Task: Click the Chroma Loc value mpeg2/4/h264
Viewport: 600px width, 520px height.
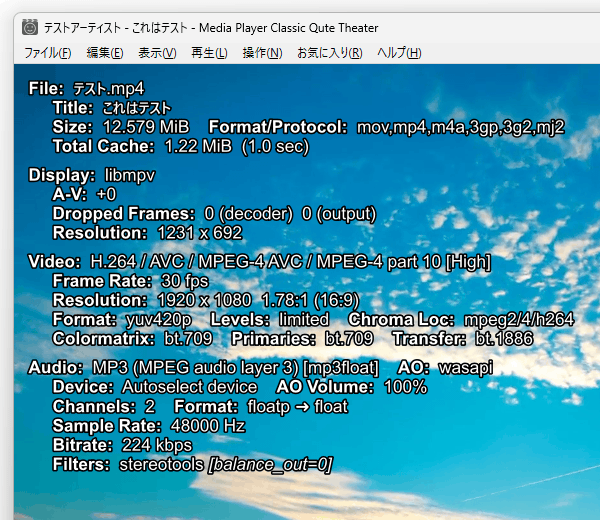Action: point(519,320)
